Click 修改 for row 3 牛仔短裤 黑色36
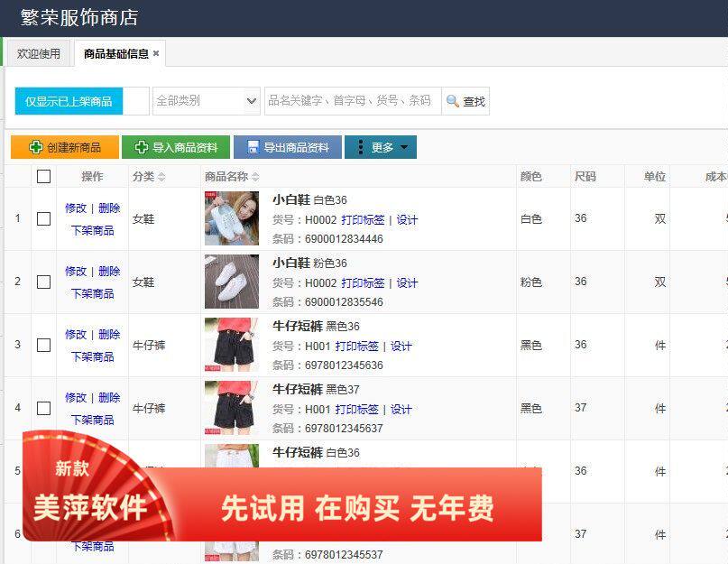This screenshot has width=728, height=564. 76,335
